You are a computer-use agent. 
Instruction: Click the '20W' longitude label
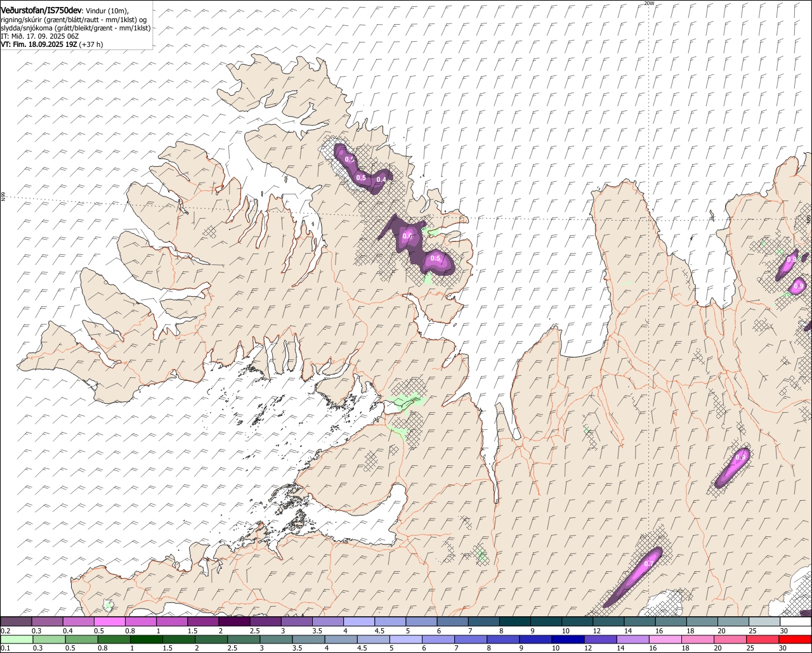[x=648, y=3]
